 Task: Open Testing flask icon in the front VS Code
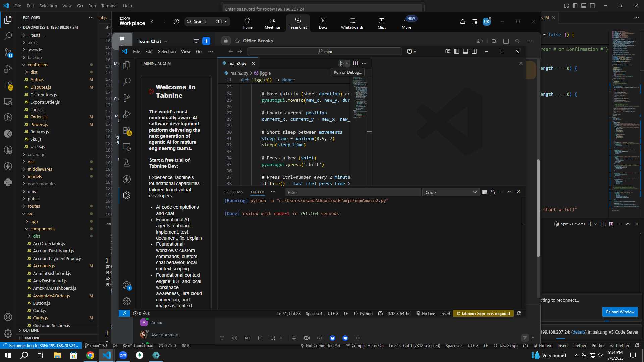(127, 163)
